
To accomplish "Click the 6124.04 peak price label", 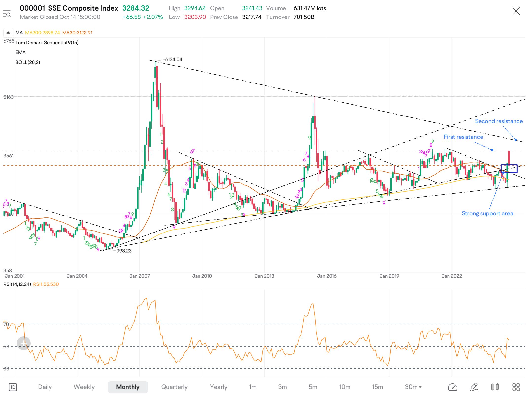I will [174, 59].
